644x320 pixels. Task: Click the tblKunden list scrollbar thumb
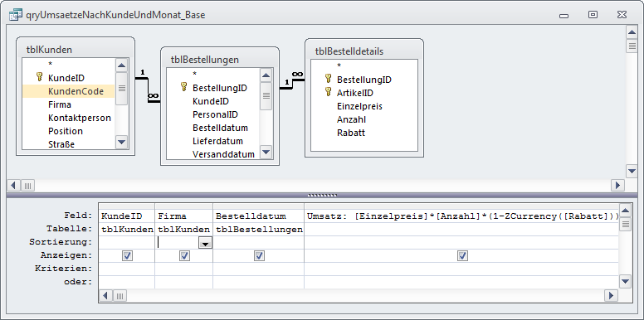[x=121, y=88]
